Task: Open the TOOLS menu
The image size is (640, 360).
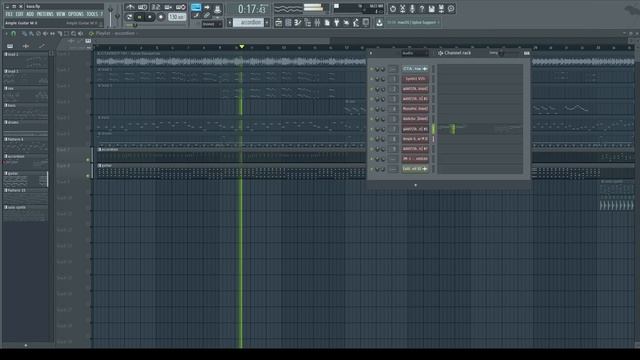Action: click(92, 14)
